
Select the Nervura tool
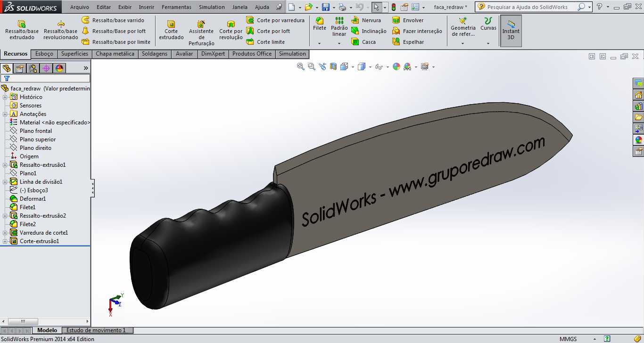coord(366,20)
